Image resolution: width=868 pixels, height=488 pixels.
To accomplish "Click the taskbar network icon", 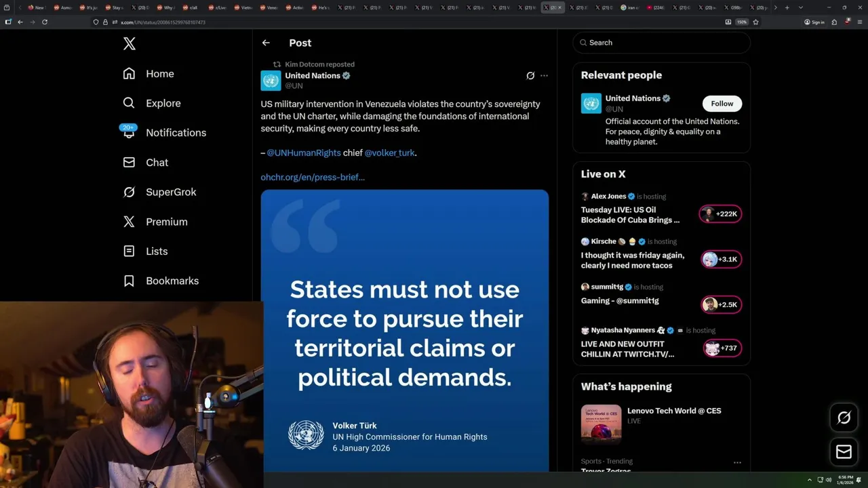I will point(819,480).
